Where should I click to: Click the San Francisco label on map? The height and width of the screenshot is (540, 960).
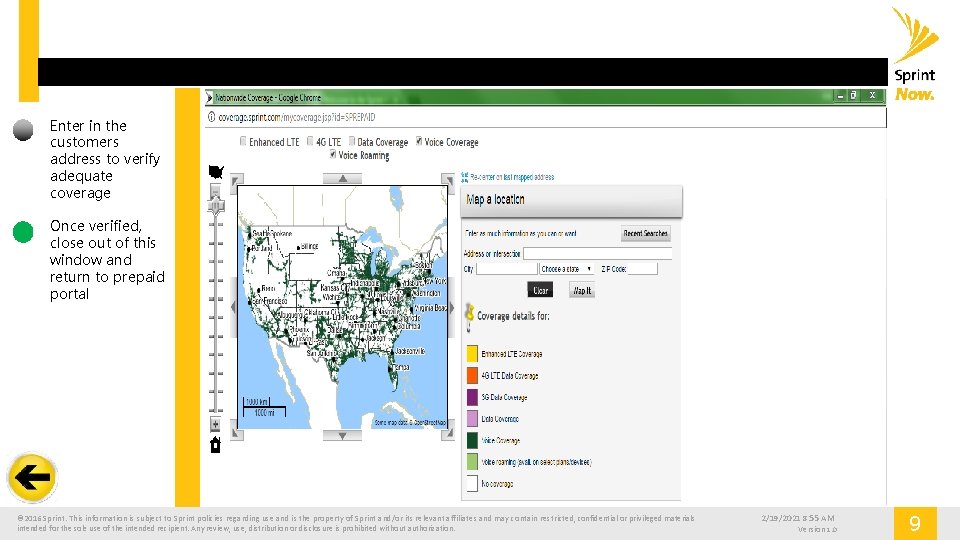(x=270, y=301)
